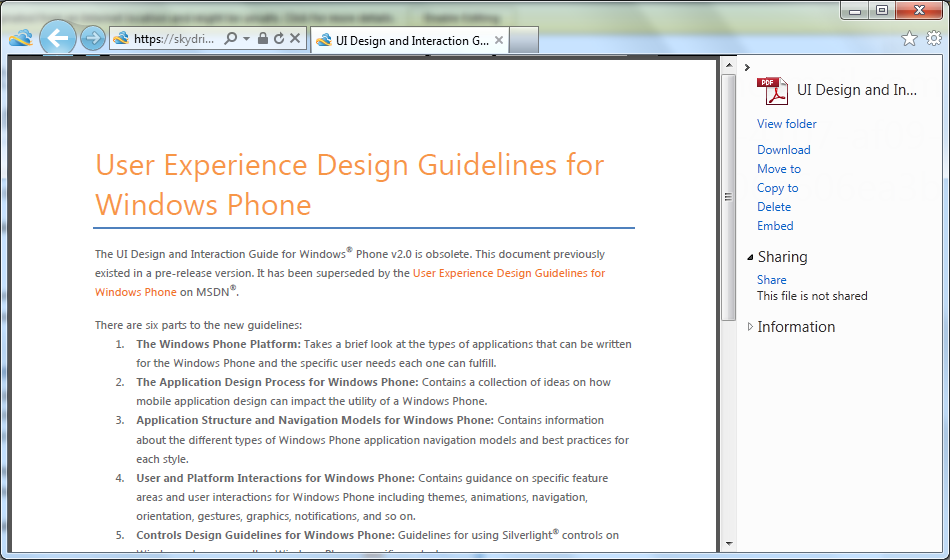Refresh the page using the reload icon
The width and height of the screenshot is (950, 560).
pyautogui.click(x=279, y=39)
